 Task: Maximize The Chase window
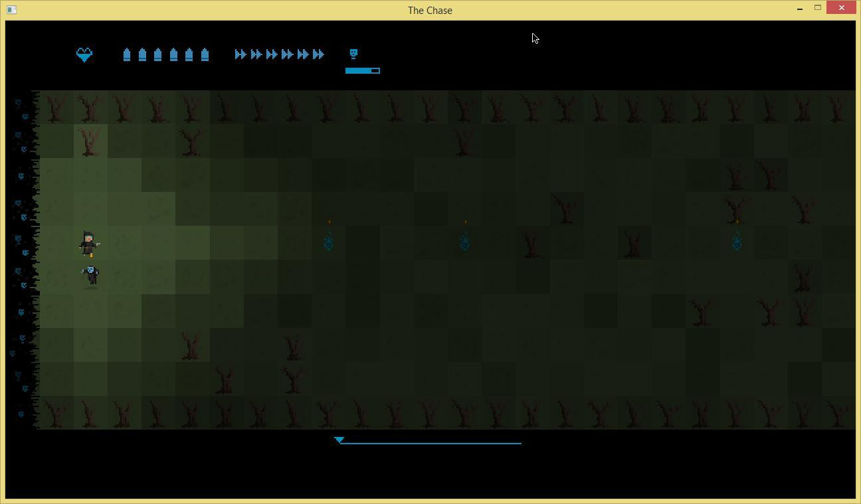(x=818, y=8)
